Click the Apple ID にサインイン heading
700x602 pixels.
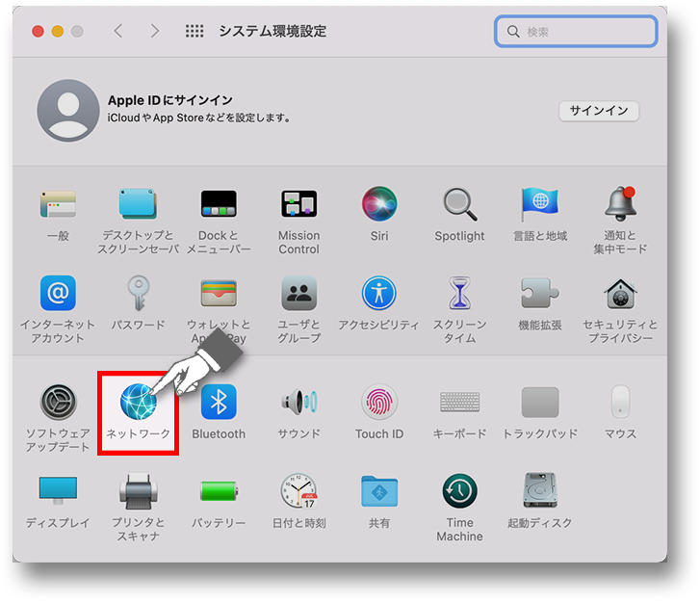click(170, 100)
